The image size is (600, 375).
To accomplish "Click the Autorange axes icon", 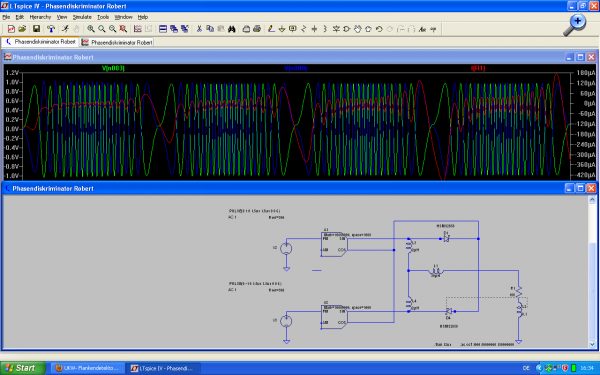I will pyautogui.click(x=137, y=29).
